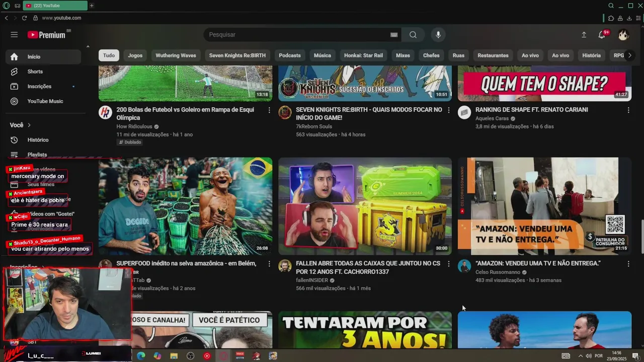Open the browser easy setup menu icon

(638, 18)
